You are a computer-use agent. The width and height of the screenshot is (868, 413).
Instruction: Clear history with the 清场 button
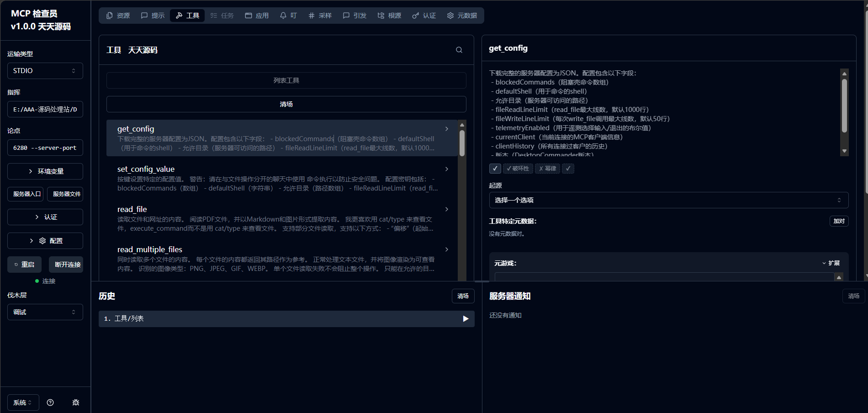[x=463, y=296]
